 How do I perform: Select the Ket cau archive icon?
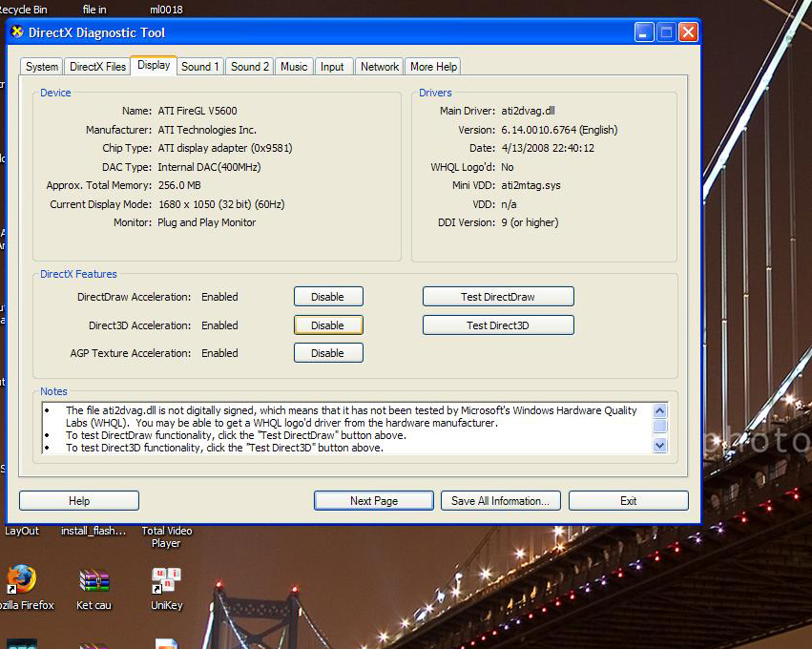(x=94, y=580)
